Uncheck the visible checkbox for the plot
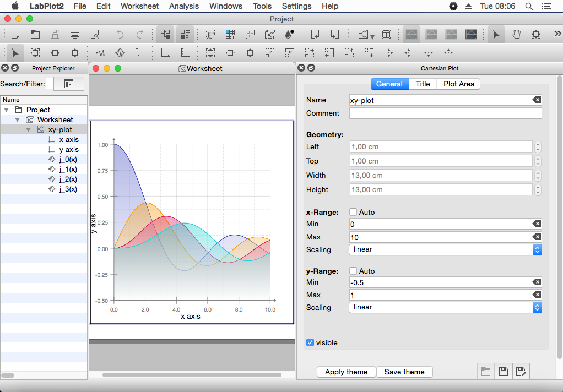Image resolution: width=563 pixels, height=392 pixels. click(x=310, y=342)
